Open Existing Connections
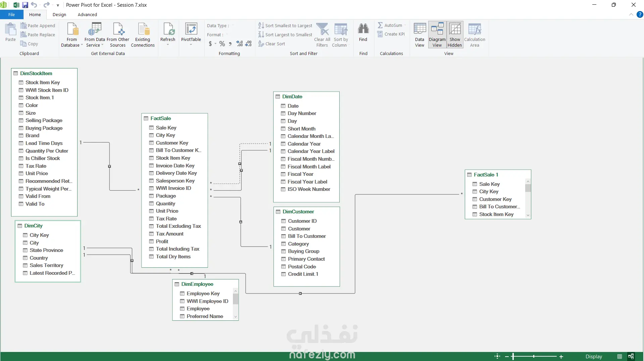Viewport: 644px width, 361px height. point(143,35)
